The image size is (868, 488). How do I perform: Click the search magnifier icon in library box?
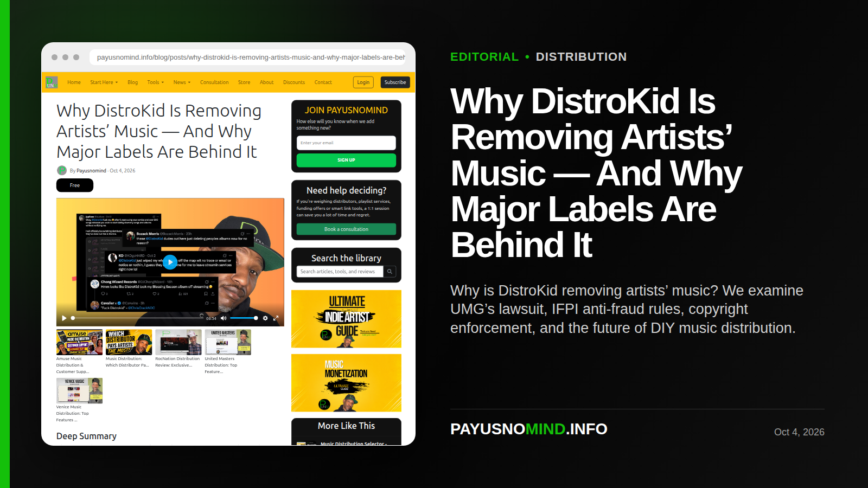coord(390,272)
